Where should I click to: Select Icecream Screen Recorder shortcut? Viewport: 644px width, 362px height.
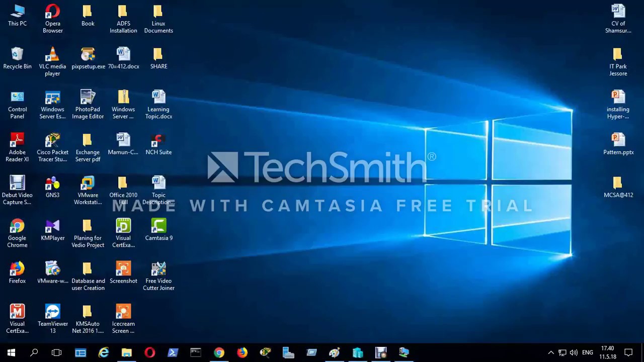click(123, 319)
